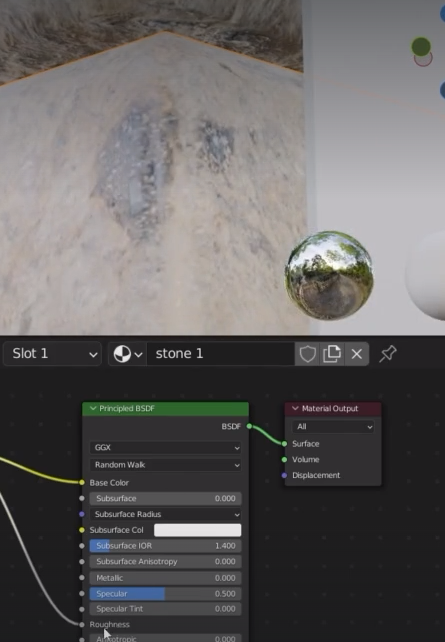Click the Surface input socket
Image resolution: width=445 pixels, height=642 pixels.
click(x=284, y=443)
